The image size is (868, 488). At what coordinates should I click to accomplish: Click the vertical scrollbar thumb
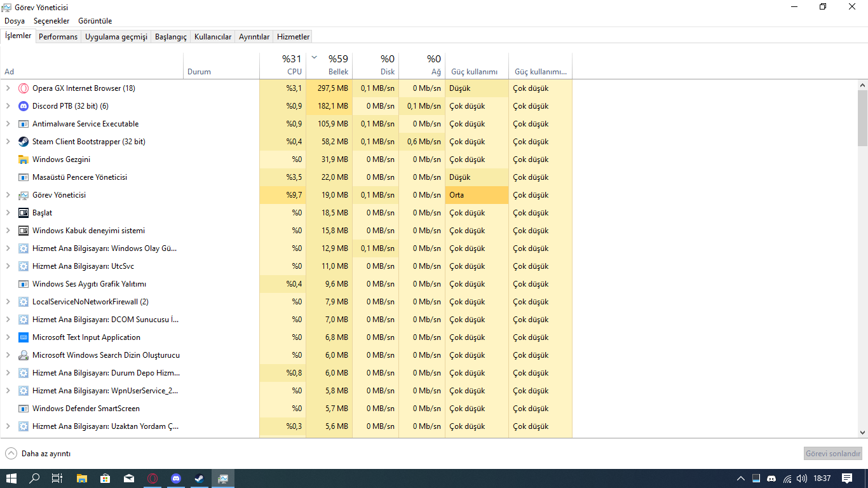click(x=862, y=118)
